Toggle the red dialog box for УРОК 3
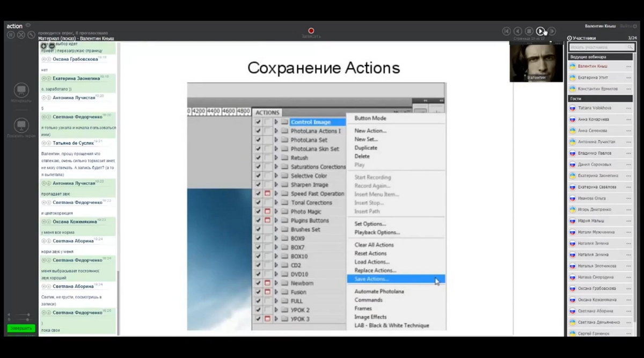Viewport: 644px width, 358px height. click(267, 319)
